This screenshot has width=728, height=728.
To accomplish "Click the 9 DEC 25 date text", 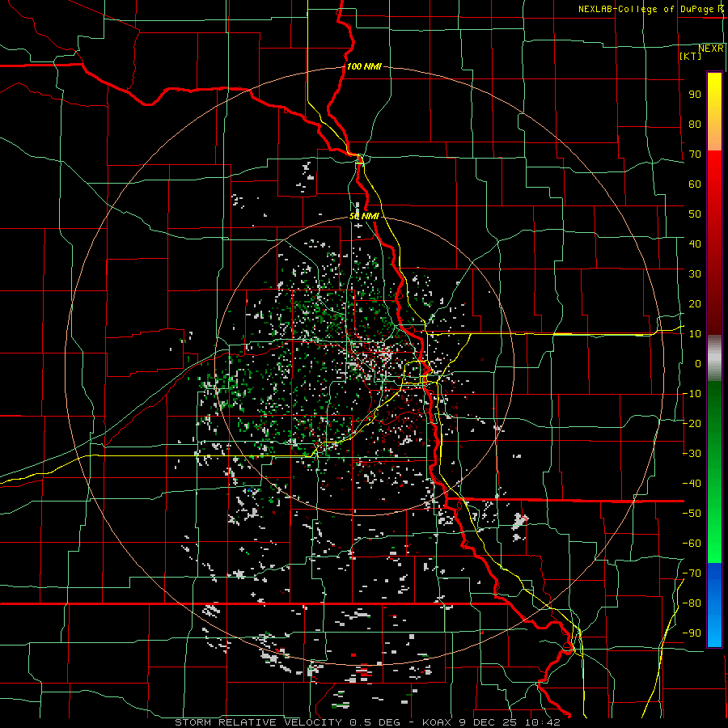I will tap(488, 722).
